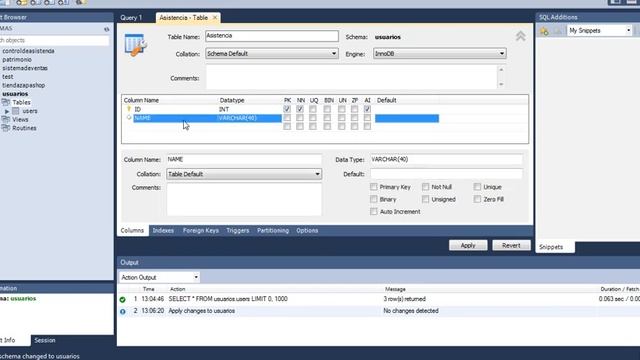Screen dimensions: 640x360
Task: Uncheck AI for the ID column
Action: coord(367,109)
